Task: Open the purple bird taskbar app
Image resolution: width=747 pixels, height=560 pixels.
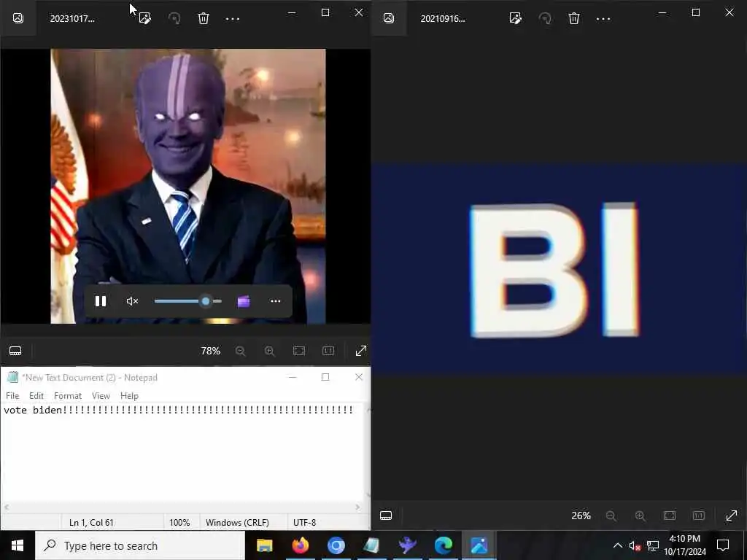Action: pos(407,545)
